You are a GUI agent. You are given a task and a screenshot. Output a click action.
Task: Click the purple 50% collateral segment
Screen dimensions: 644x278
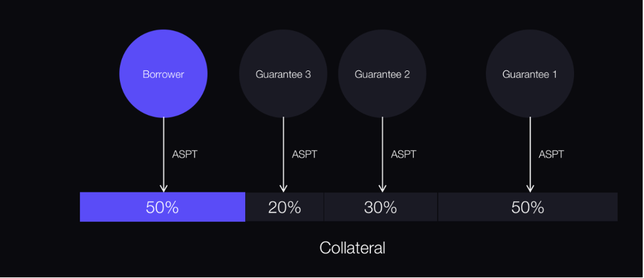click(x=163, y=207)
